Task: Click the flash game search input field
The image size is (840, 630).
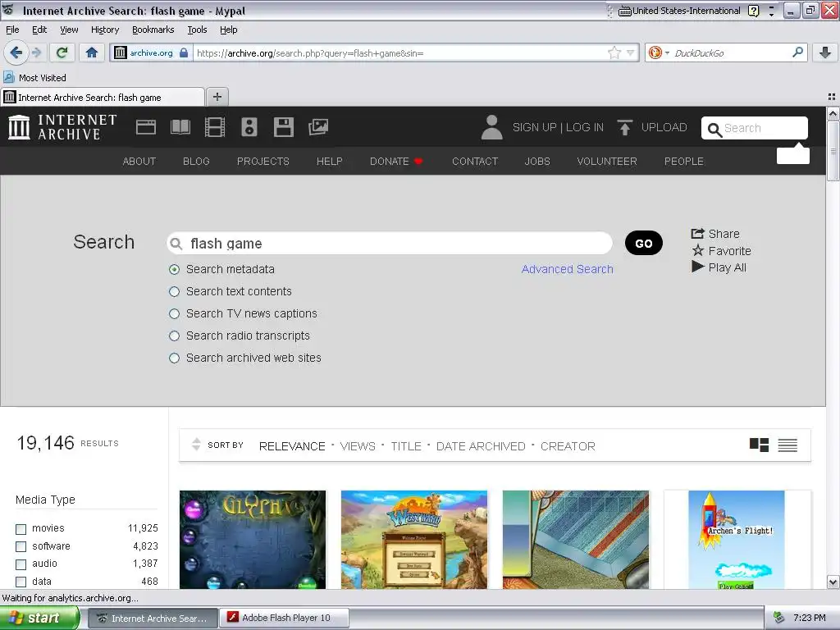Action: (390, 243)
